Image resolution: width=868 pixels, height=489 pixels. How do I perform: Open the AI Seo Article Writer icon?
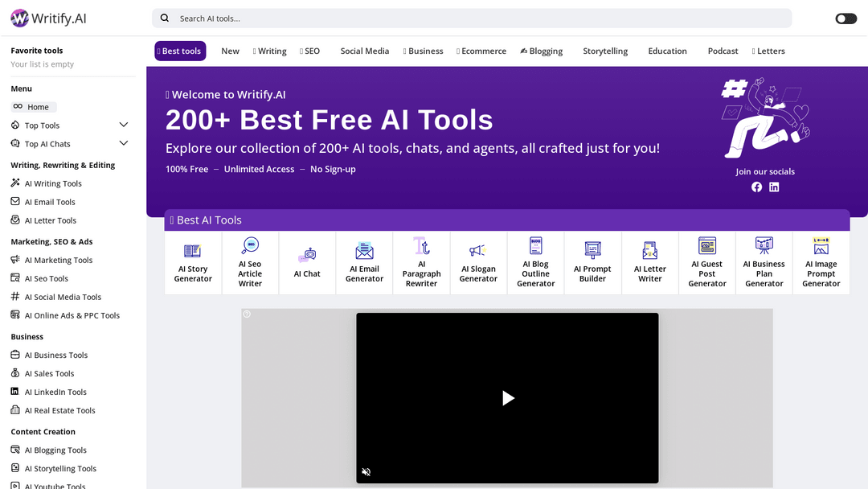(x=250, y=245)
